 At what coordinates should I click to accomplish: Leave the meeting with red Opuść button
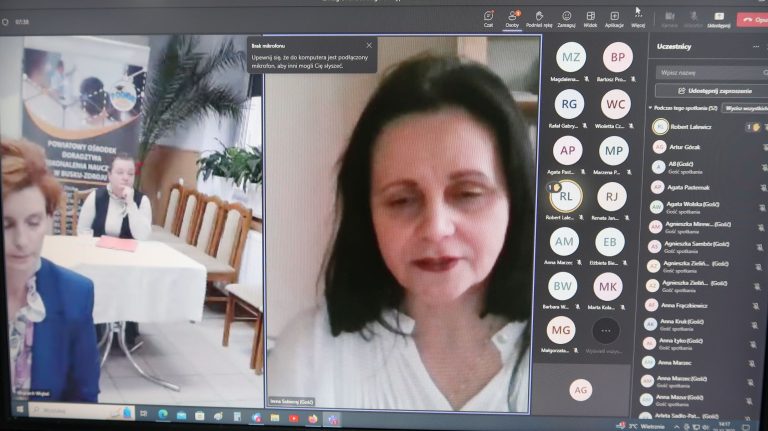tap(753, 20)
